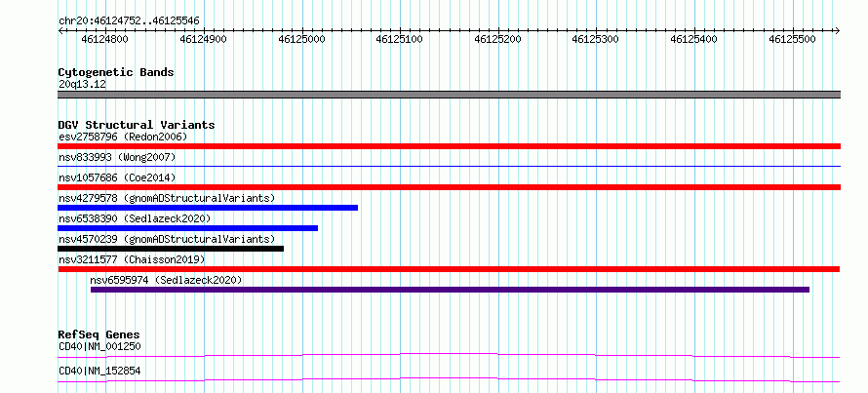Click ruler position 46125200
The height and width of the screenshot is (393, 868).
click(498, 39)
